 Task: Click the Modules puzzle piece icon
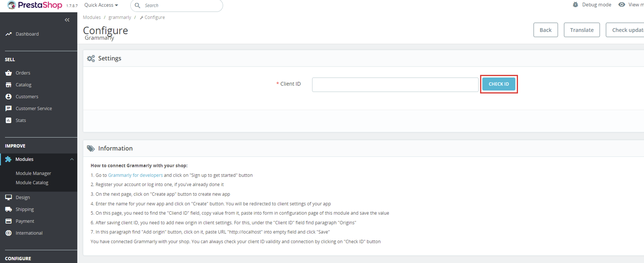pos(8,159)
